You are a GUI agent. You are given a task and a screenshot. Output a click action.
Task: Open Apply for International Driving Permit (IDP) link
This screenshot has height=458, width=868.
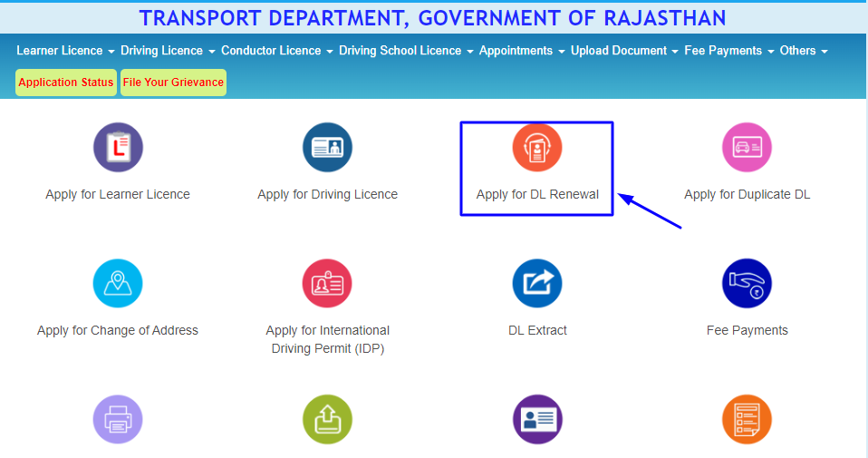(328, 339)
